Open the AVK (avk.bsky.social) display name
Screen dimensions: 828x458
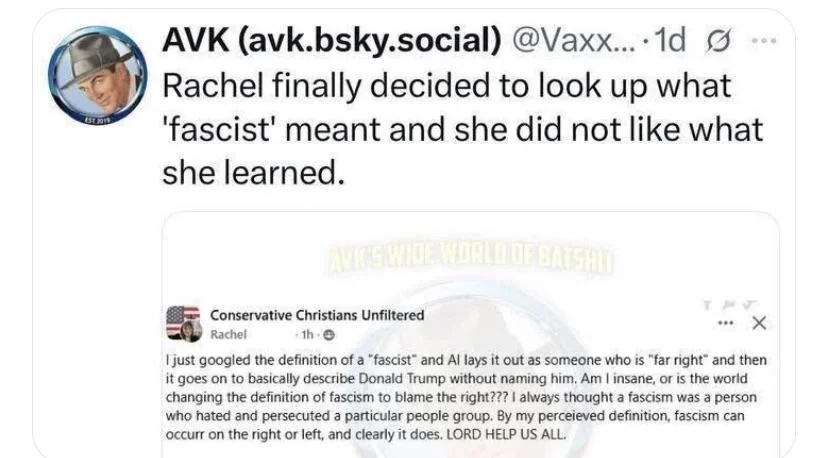pos(331,39)
